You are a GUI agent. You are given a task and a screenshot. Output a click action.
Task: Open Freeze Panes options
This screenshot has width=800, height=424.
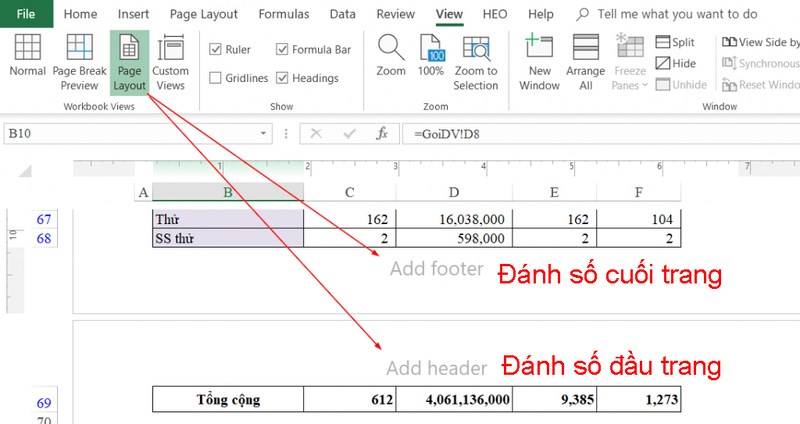pyautogui.click(x=630, y=62)
